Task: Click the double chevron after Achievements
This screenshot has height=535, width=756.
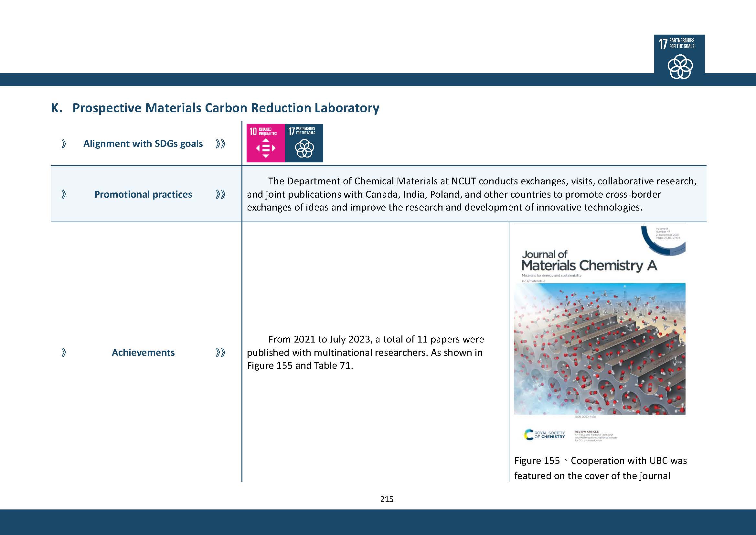Action: pos(220,353)
